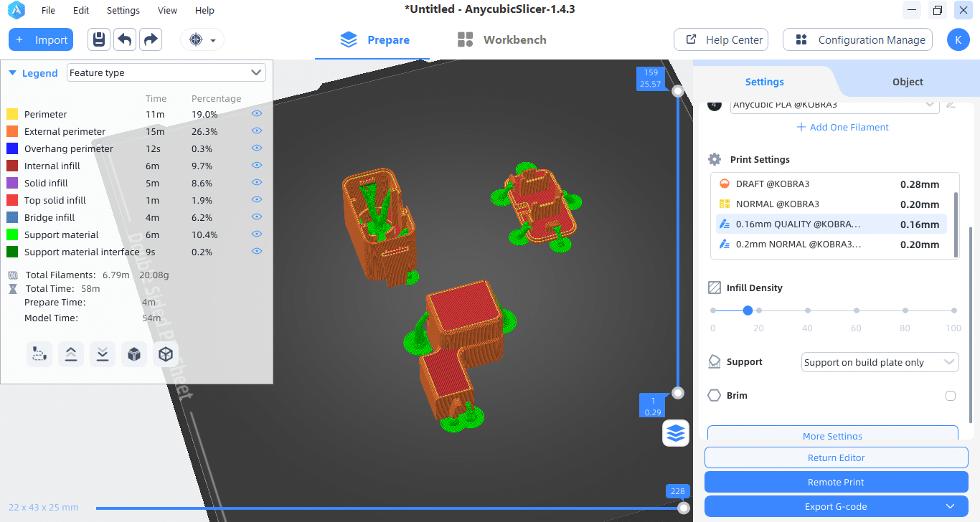Click the redo arrow icon

pyautogui.click(x=151, y=39)
